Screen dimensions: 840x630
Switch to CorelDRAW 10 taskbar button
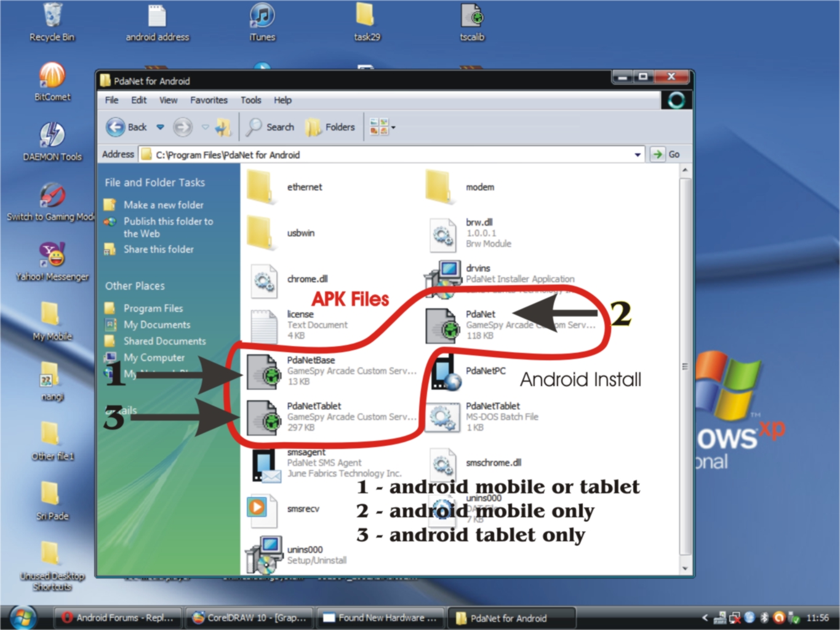pyautogui.click(x=249, y=618)
